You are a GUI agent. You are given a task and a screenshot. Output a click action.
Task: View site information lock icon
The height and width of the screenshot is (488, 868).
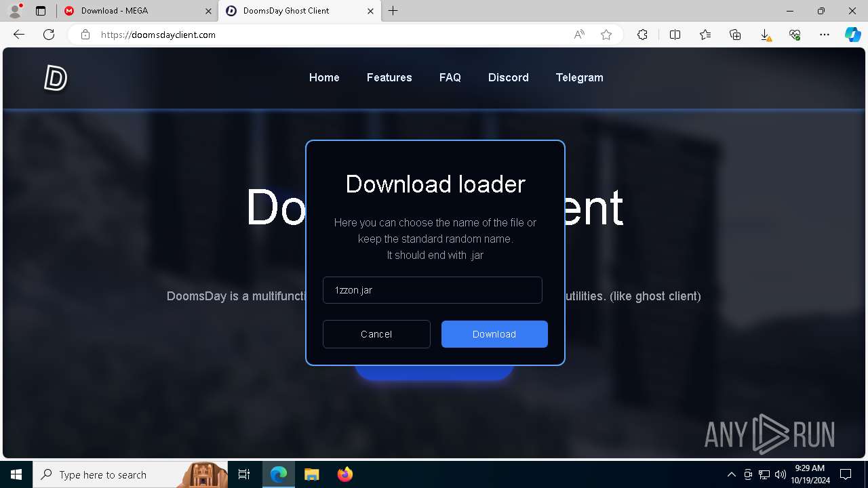click(x=85, y=35)
